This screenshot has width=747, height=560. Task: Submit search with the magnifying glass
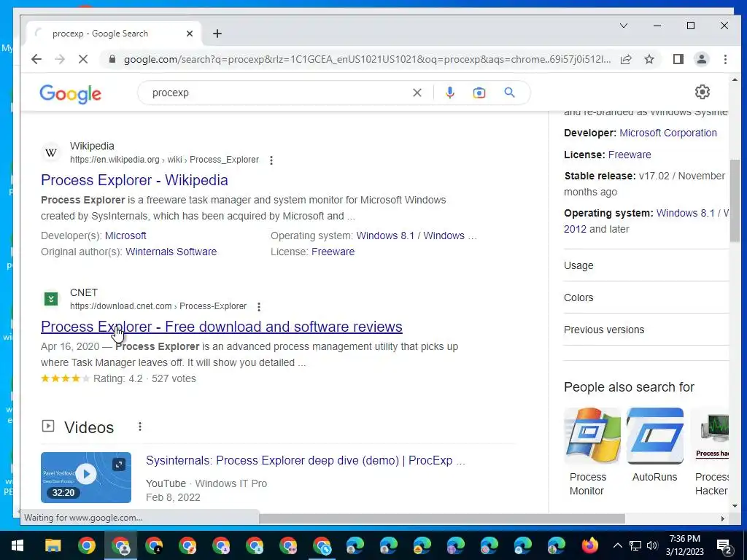click(509, 93)
